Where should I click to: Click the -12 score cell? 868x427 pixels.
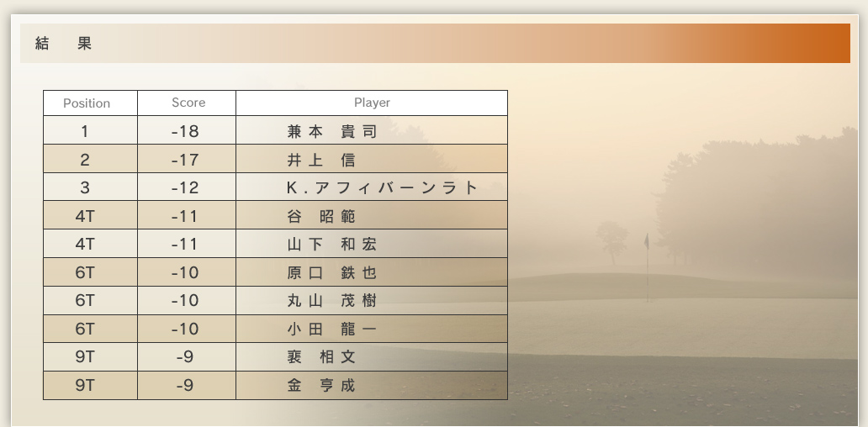pos(185,188)
